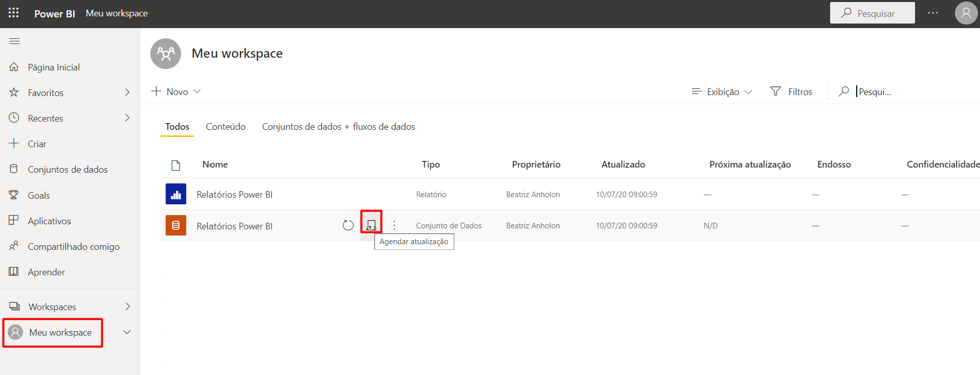Screen dimensions: 980x375
Task: Switch to the Conteúdo tab
Action: click(226, 127)
